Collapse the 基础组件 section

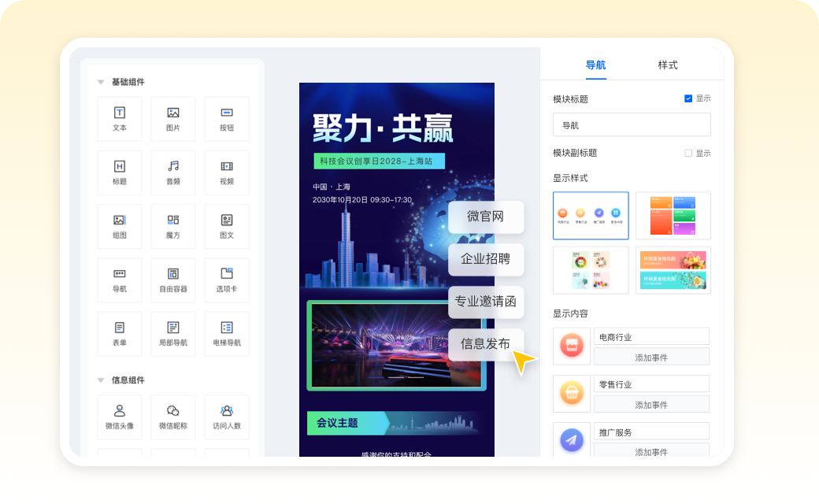[101, 82]
